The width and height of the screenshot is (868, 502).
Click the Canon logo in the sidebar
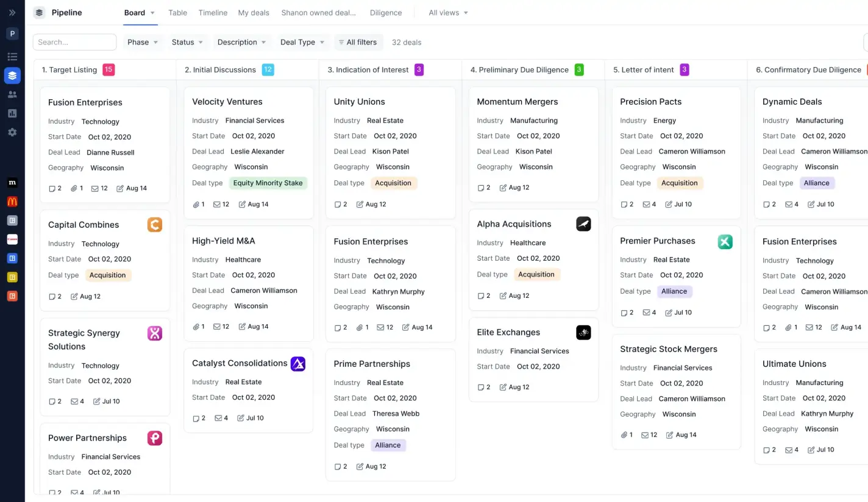coord(12,239)
